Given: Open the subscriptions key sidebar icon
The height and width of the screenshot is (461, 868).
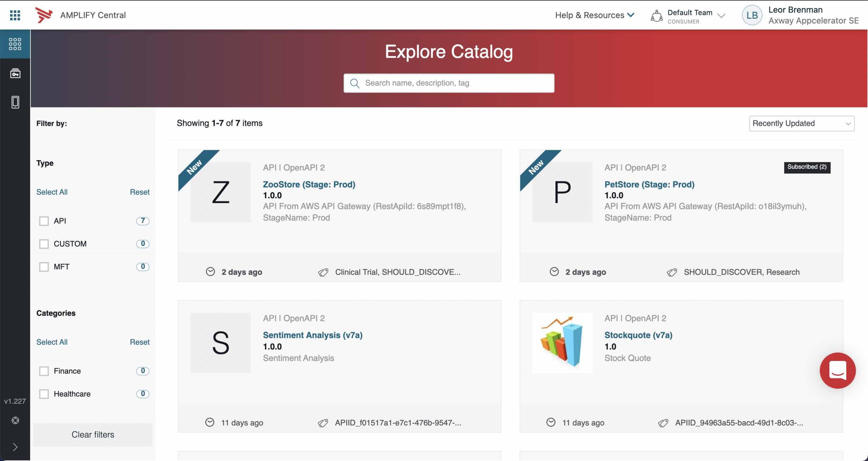Looking at the screenshot, I should 15,73.
